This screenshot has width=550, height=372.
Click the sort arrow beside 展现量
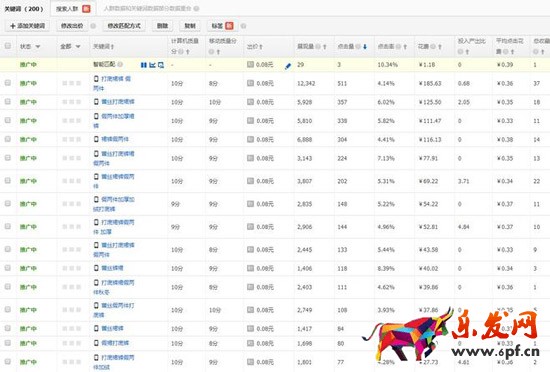click(325, 47)
